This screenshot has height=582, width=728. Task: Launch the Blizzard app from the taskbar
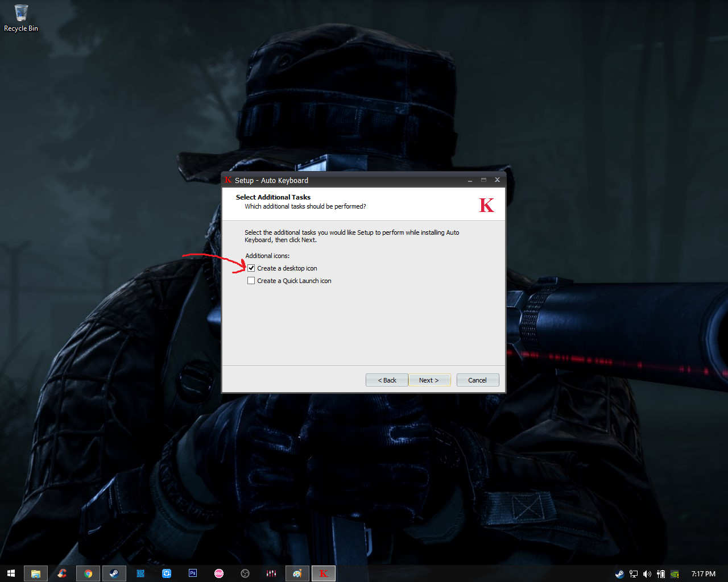140,573
